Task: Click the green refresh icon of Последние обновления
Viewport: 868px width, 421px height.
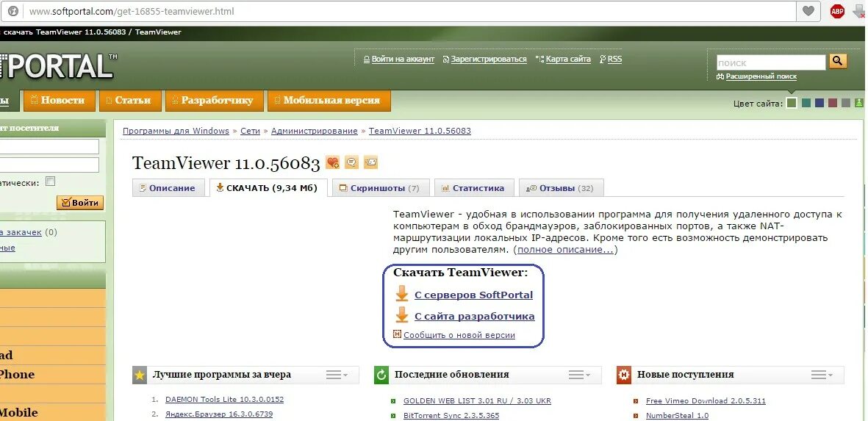Action: pos(381,375)
